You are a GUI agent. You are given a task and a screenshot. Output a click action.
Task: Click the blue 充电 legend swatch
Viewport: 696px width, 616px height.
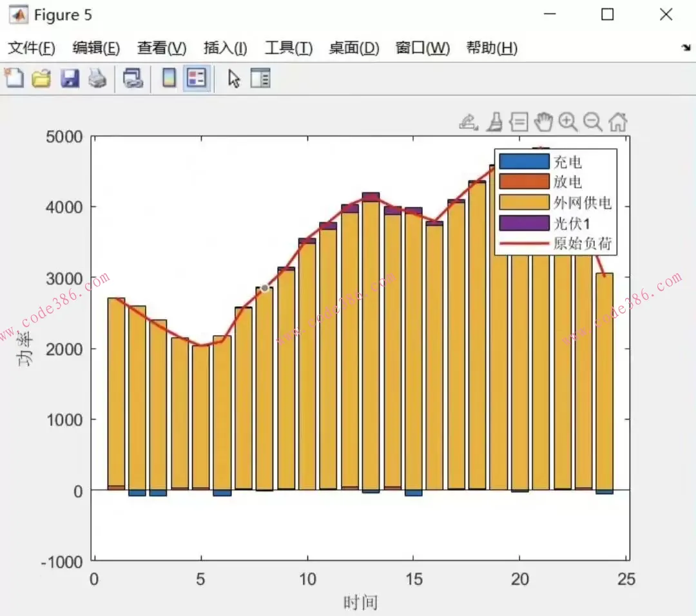524,162
